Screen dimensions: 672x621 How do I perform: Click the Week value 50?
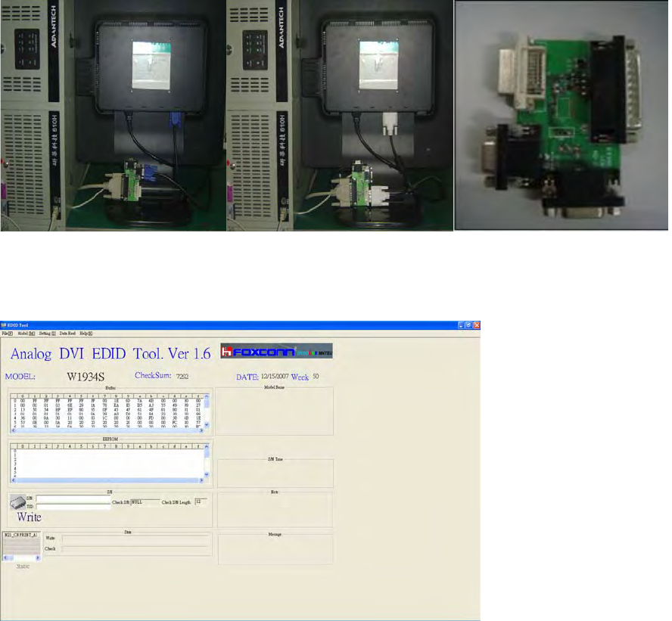(316, 377)
